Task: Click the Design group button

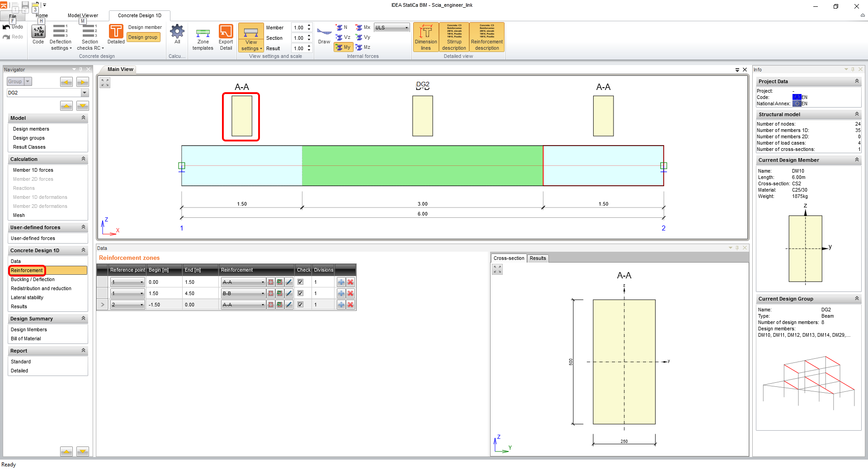Action: coord(143,37)
